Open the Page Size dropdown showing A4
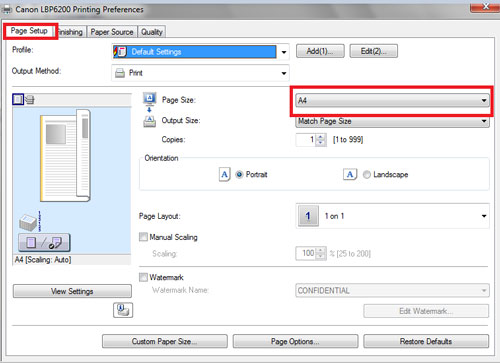 coord(392,100)
